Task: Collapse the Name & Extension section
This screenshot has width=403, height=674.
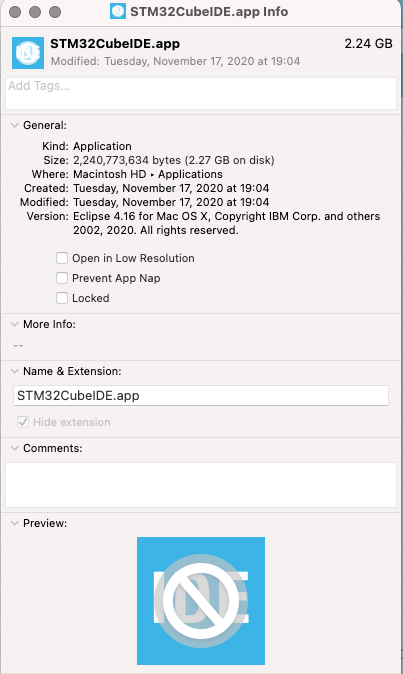Action: pyautogui.click(x=15, y=371)
